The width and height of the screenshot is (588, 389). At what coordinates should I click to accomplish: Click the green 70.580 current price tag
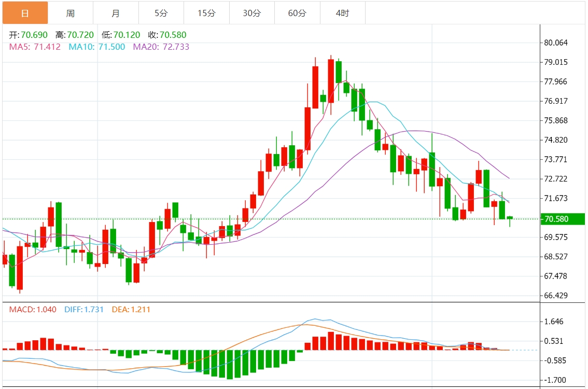(x=563, y=219)
